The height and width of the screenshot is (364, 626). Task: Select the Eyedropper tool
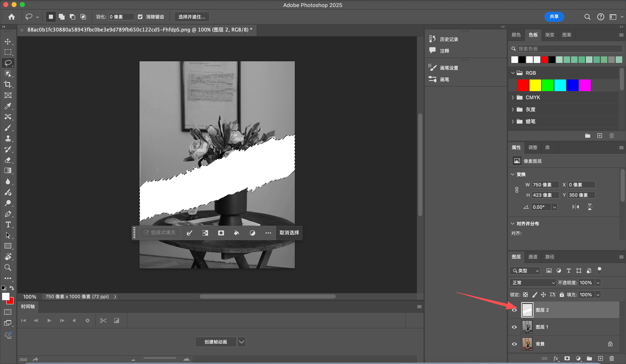(x=8, y=106)
